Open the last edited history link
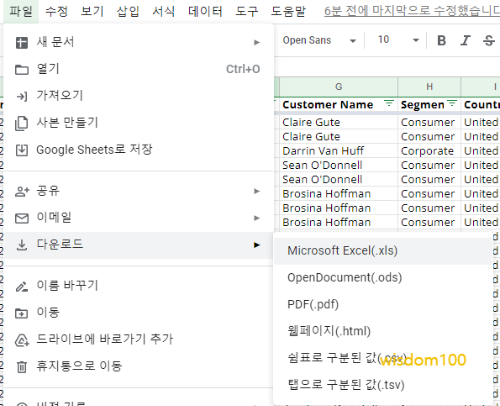Screen dimensions: 500x406 [412, 11]
